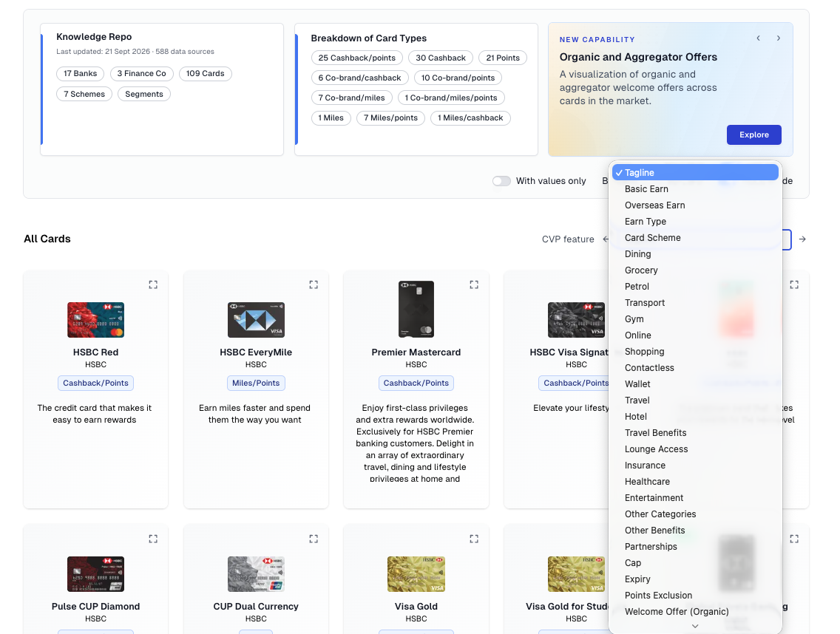This screenshot has width=840, height=634.
Task: Click the HSBC EveryMile card image
Action: tap(256, 320)
